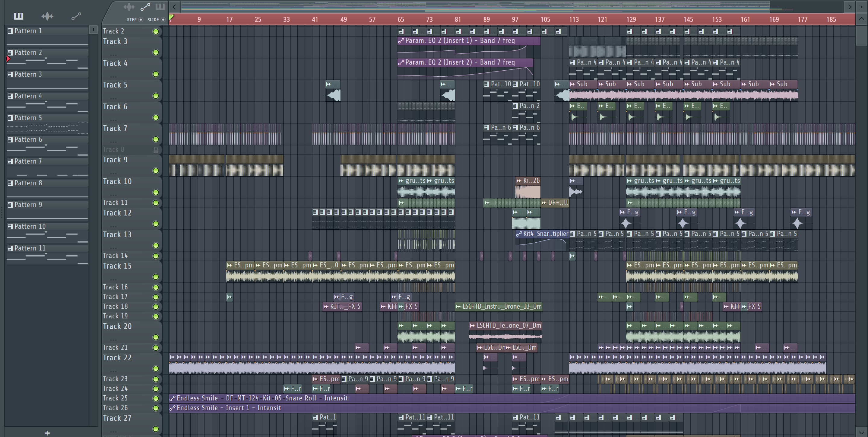Enable STEP editing mode
The image size is (868, 437).
point(141,20)
